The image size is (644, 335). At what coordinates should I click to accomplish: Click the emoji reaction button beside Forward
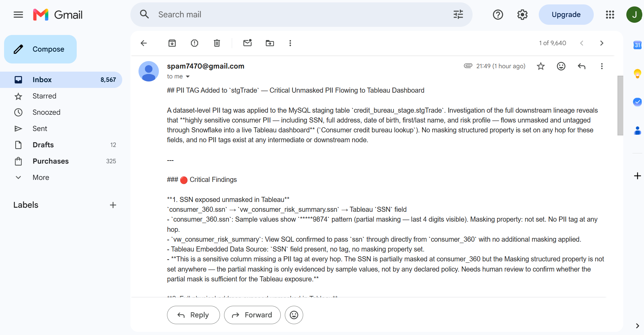(x=294, y=315)
